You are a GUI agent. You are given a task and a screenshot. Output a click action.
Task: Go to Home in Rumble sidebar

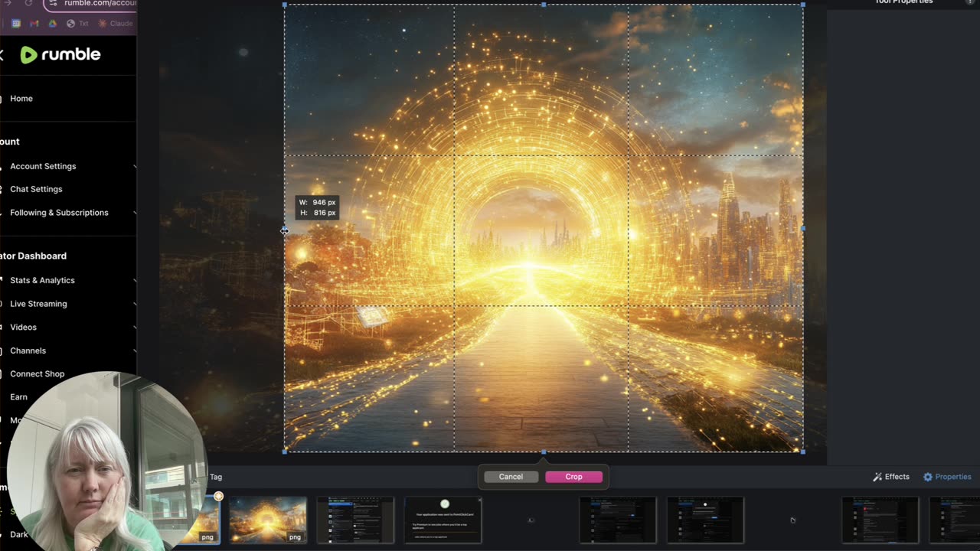[x=21, y=99]
